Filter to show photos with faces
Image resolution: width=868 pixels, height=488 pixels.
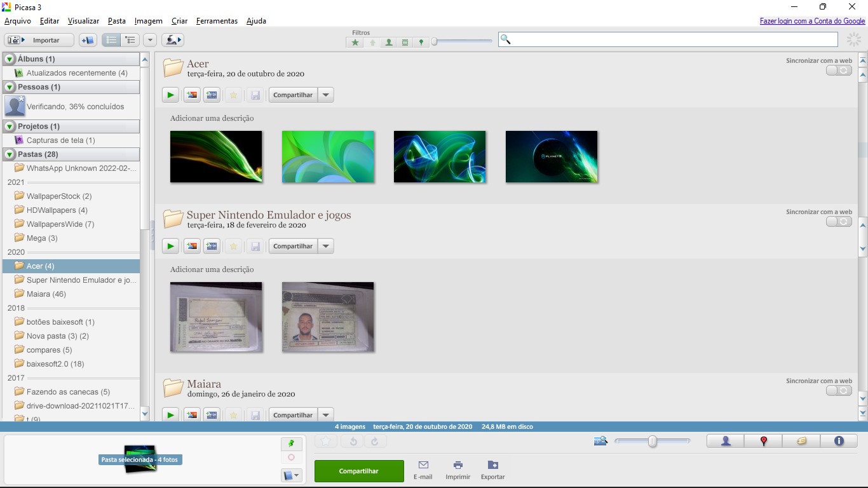coord(389,43)
